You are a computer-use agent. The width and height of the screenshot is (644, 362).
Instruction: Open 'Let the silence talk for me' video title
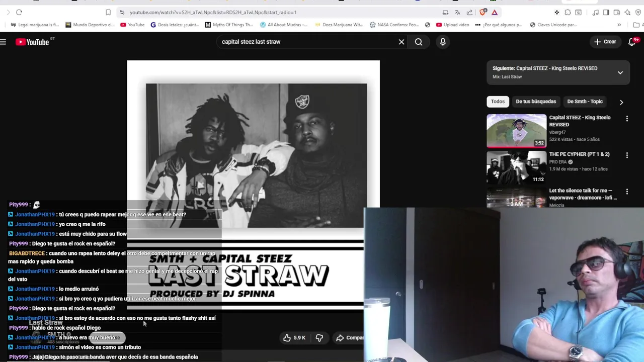[x=583, y=194]
